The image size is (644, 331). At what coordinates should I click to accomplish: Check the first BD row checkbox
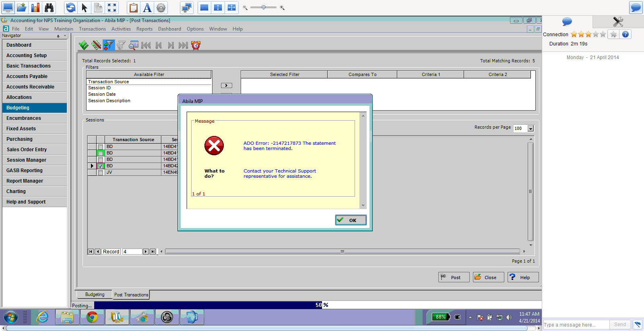(x=101, y=147)
